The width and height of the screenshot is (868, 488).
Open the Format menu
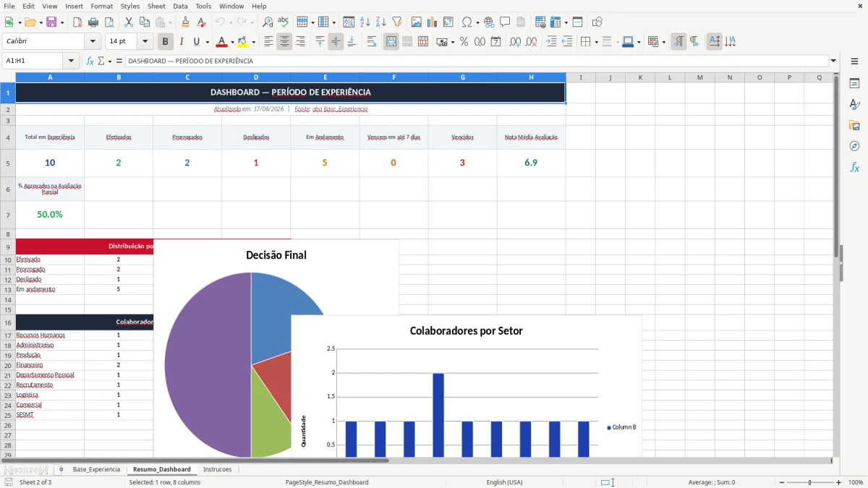pos(101,6)
